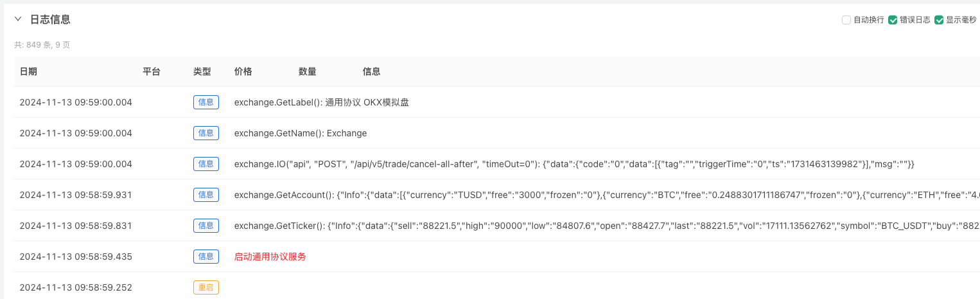Click the 日志信息 section title
The height and width of the screenshot is (299, 980).
click(50, 20)
